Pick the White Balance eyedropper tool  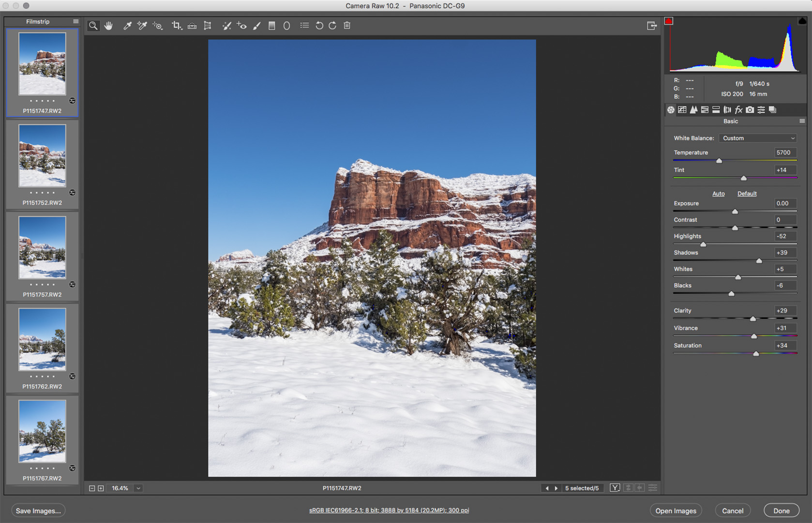click(x=127, y=26)
